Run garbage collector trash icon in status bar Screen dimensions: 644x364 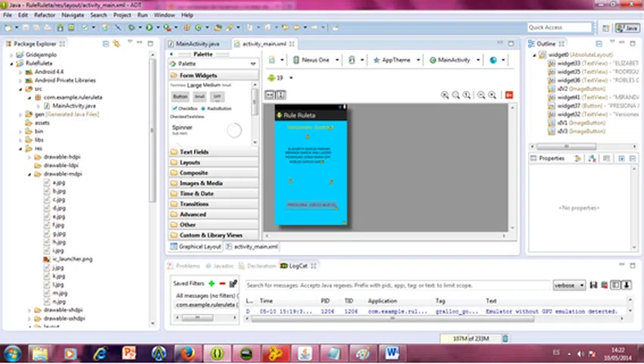(x=505, y=338)
